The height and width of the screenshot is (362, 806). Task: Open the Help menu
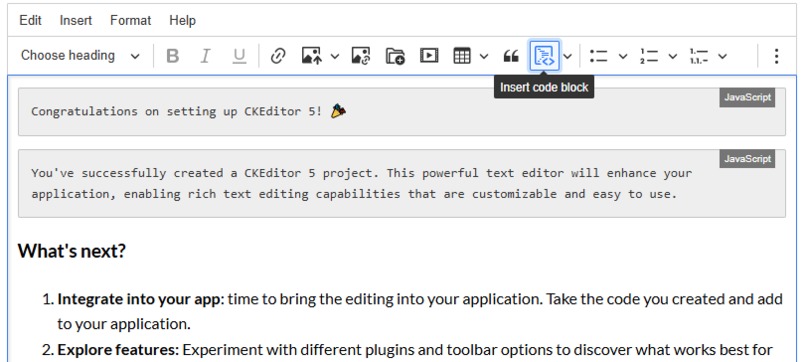pyautogui.click(x=182, y=21)
